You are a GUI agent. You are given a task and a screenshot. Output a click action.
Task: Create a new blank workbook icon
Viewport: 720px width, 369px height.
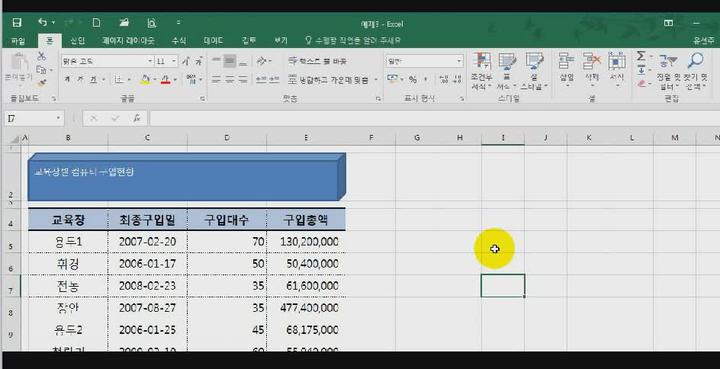coord(96,22)
